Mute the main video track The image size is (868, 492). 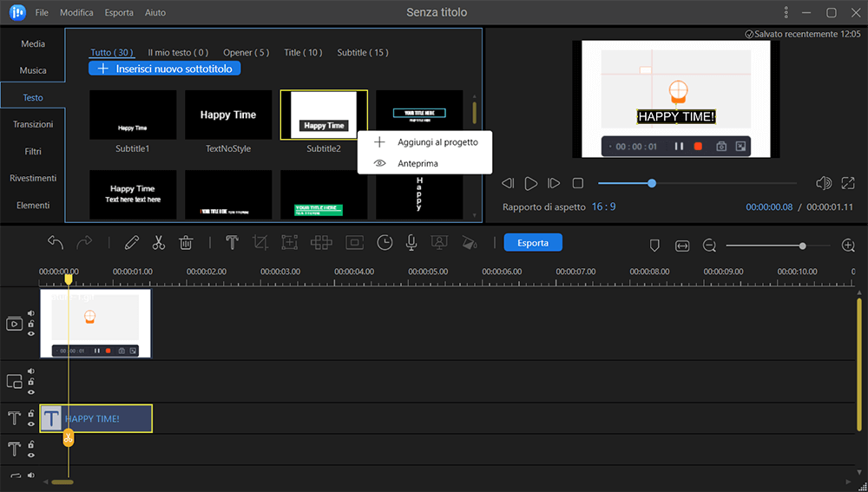click(31, 313)
